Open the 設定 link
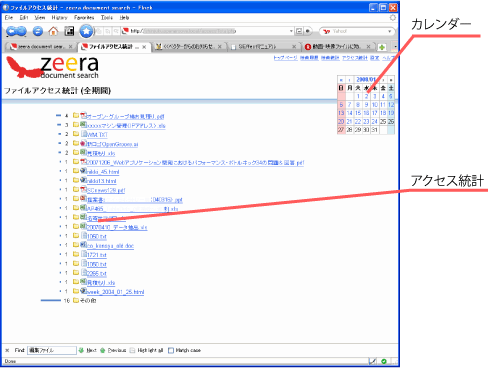 [375, 58]
